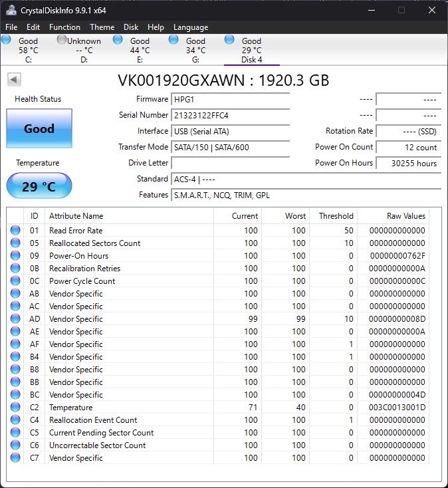Click the status orb for Temperature row C2

click(15, 407)
